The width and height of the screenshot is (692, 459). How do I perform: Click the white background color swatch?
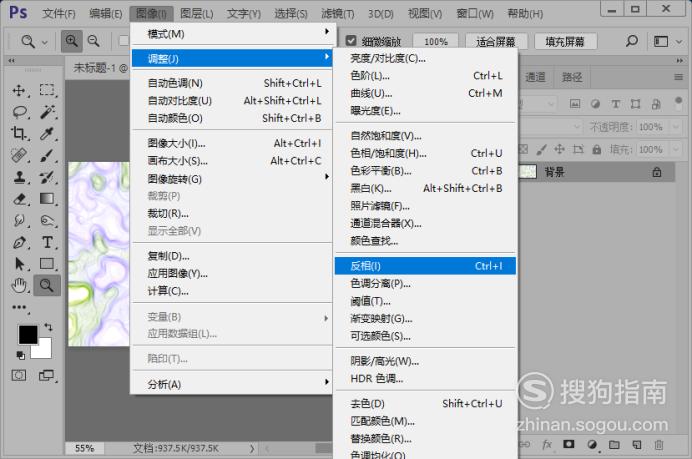point(43,350)
